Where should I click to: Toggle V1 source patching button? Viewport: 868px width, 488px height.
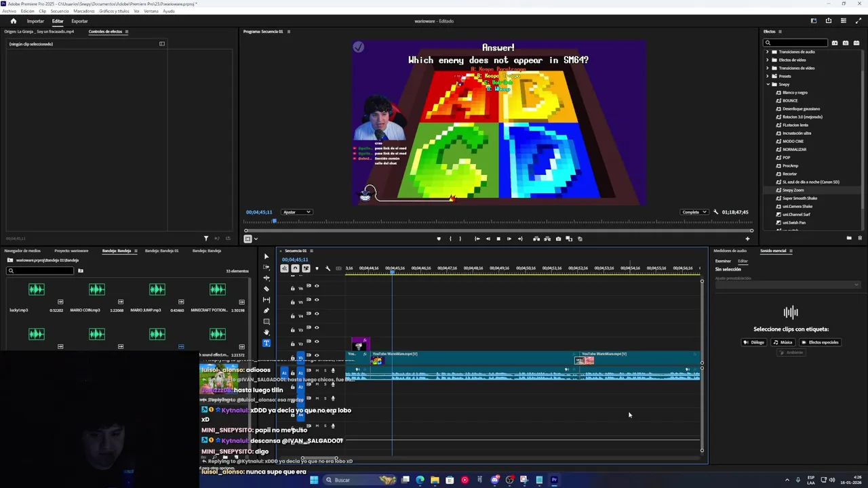pos(301,357)
